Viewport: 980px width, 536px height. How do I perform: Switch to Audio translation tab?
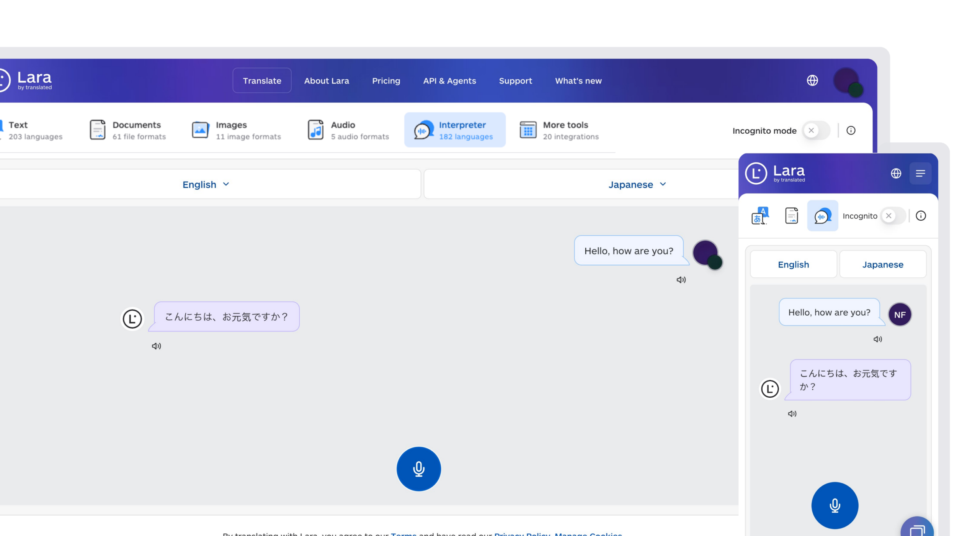(x=348, y=130)
